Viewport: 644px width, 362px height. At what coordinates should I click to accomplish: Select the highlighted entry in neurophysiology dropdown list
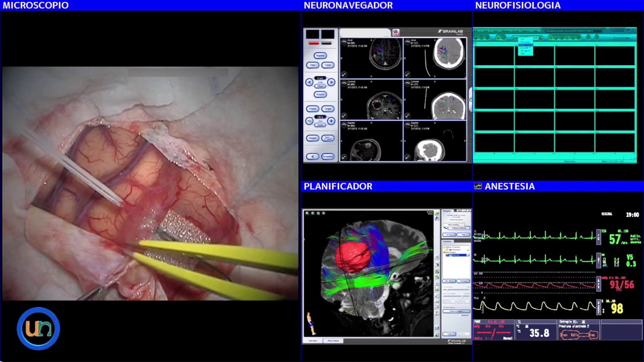click(x=525, y=45)
